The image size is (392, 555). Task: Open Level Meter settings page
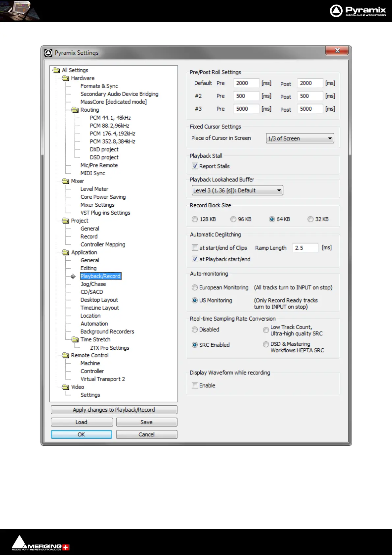point(94,189)
